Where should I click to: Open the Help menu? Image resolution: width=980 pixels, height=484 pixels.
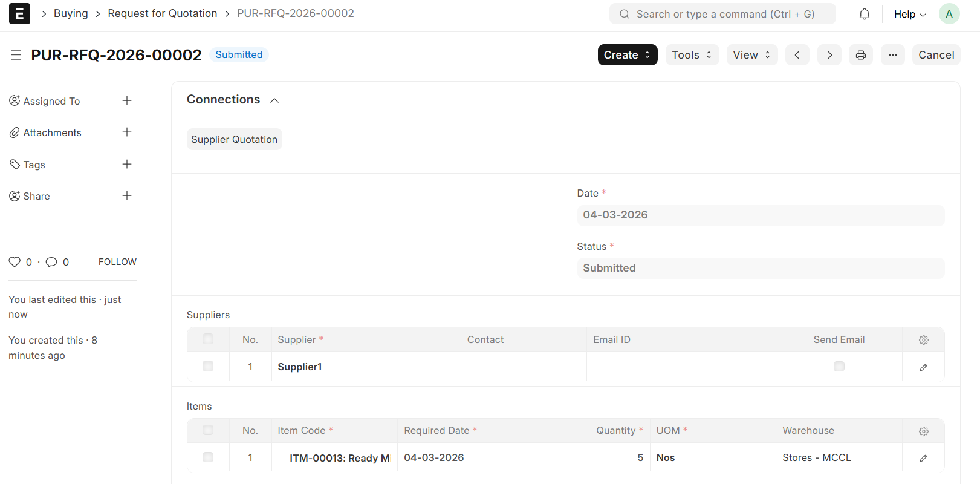pos(909,14)
